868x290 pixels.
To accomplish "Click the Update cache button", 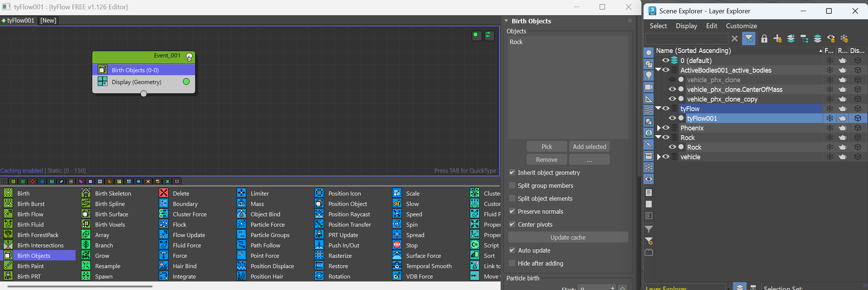I will click(568, 237).
